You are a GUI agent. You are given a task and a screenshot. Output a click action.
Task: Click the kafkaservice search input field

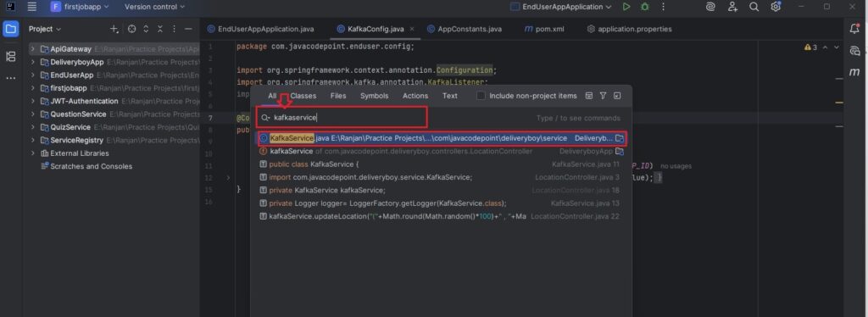pyautogui.click(x=342, y=118)
